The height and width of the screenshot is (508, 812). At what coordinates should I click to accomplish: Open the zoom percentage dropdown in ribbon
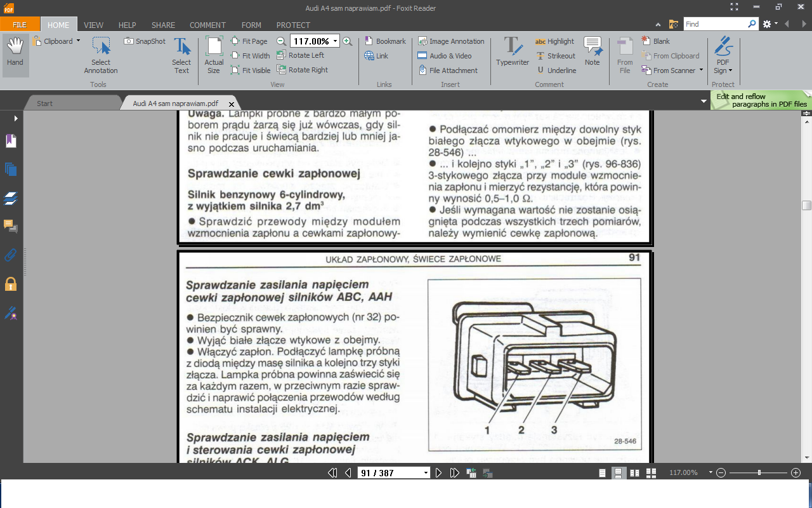tap(335, 41)
